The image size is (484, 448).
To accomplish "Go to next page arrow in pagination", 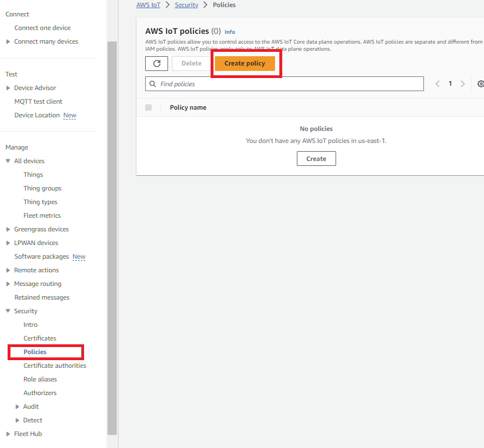I will click(x=463, y=84).
